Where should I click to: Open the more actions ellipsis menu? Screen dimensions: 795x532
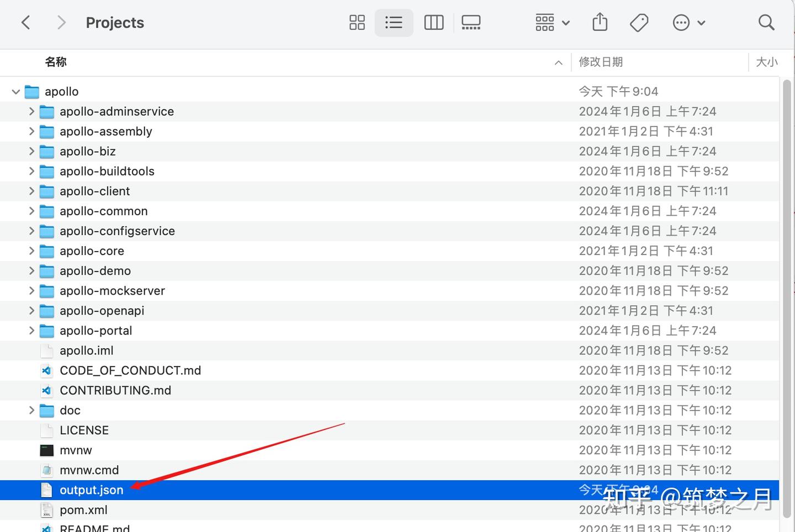(x=688, y=23)
